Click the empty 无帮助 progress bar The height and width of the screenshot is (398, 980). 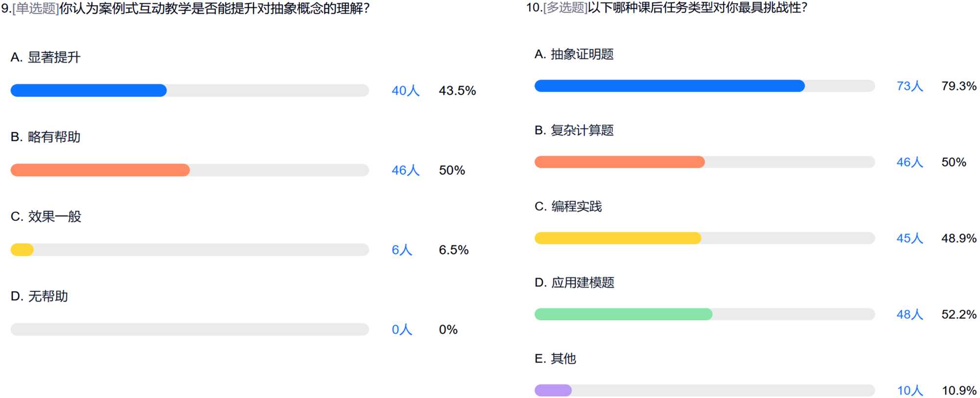tap(190, 329)
